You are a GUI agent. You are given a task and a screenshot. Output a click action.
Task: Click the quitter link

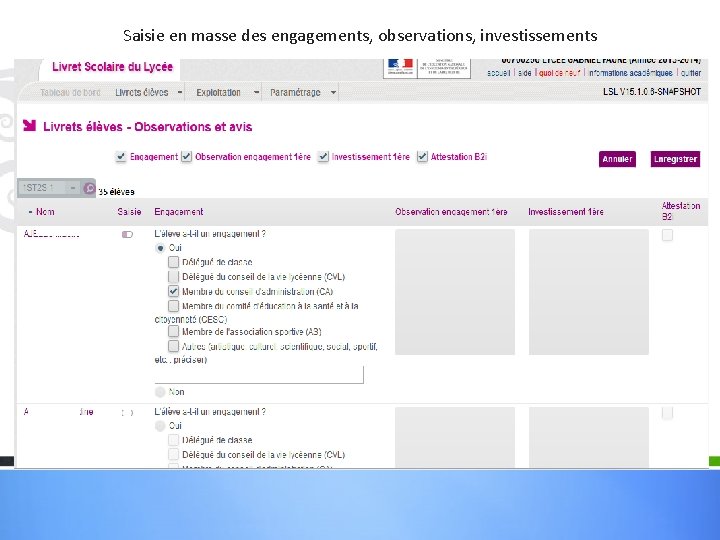(691, 73)
